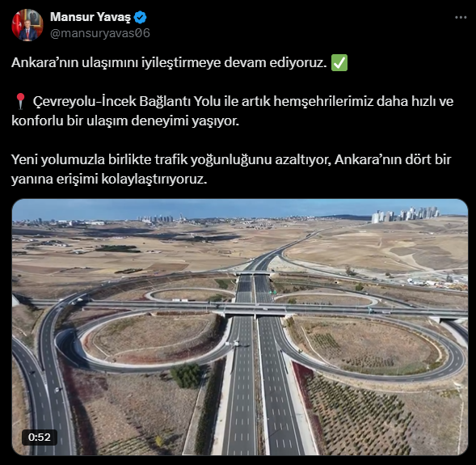Click the words "yanına erişimi kolaylaştırıyoruz"

(x=109, y=180)
